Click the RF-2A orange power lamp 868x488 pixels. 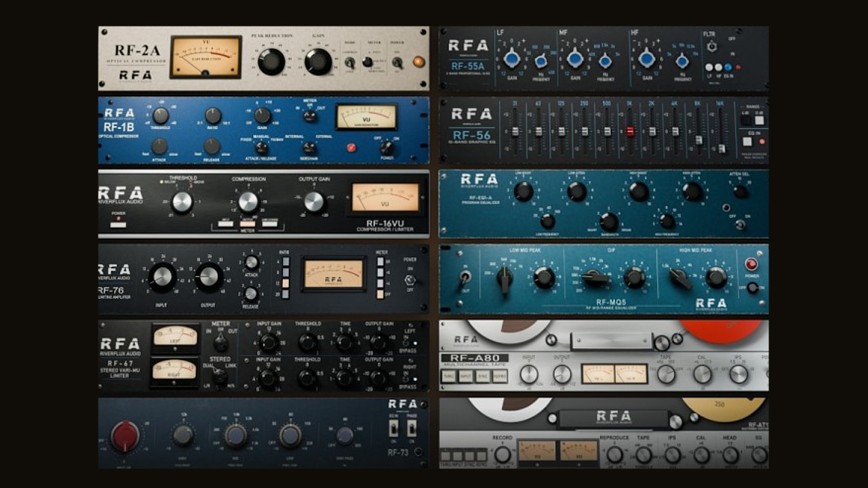point(419,62)
